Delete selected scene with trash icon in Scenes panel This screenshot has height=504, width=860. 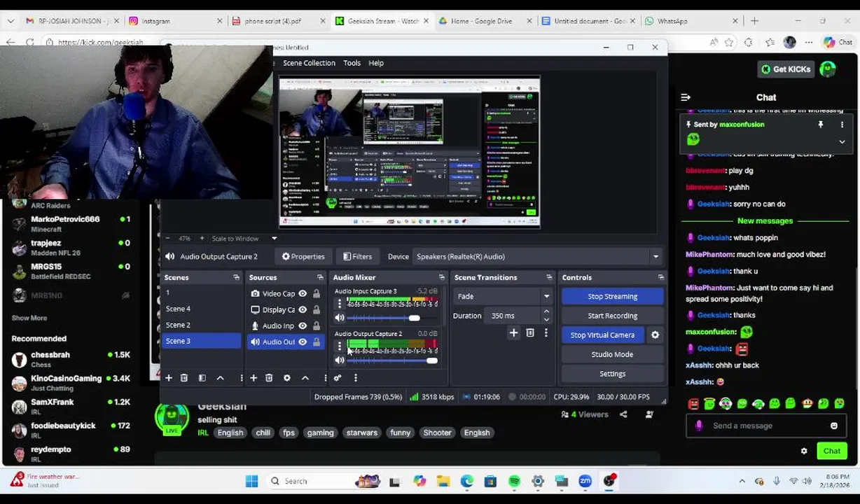[184, 378]
